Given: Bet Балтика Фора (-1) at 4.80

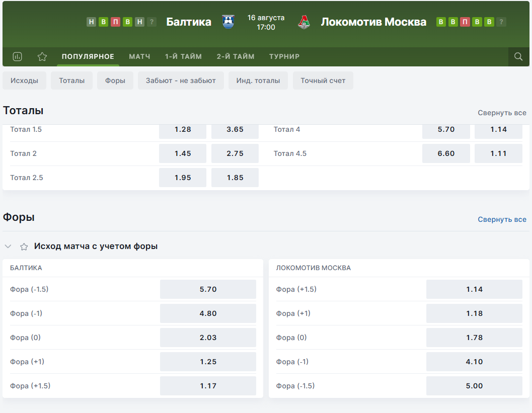Looking at the screenshot, I should (x=208, y=314).
